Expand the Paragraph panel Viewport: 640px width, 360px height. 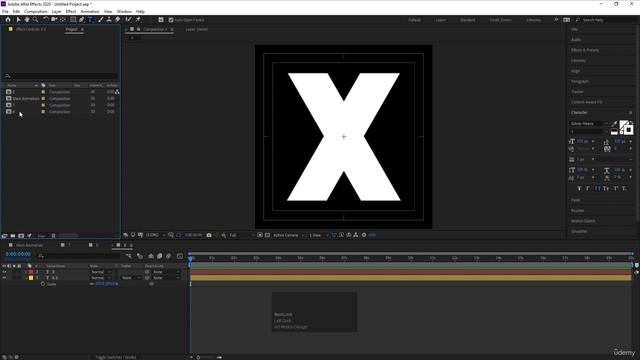click(580, 81)
